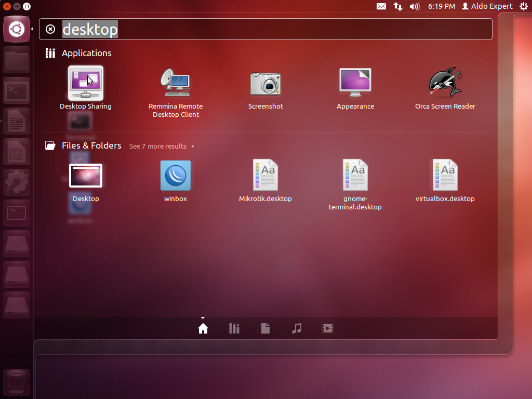Viewport: 532px width, 399px height.
Task: Switch to the Files lens in the lens bar
Action: click(x=265, y=328)
